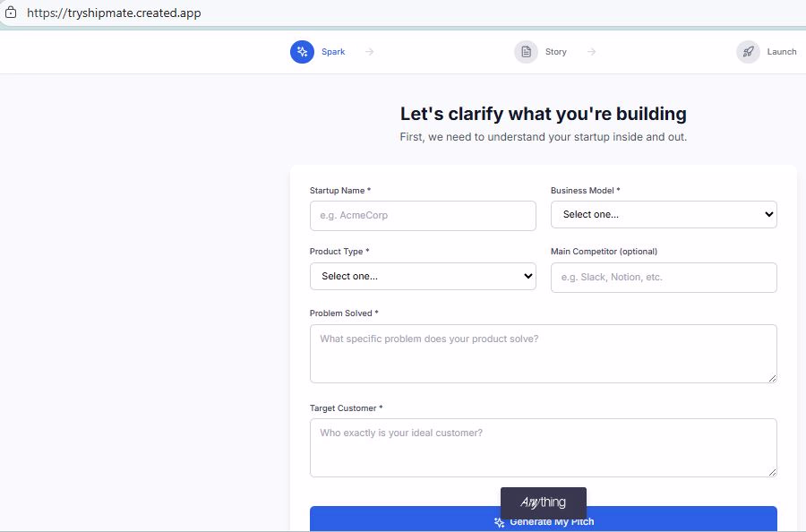Image resolution: width=806 pixels, height=532 pixels.
Task: Expand the Product Type select menu
Action: pyautogui.click(x=423, y=276)
